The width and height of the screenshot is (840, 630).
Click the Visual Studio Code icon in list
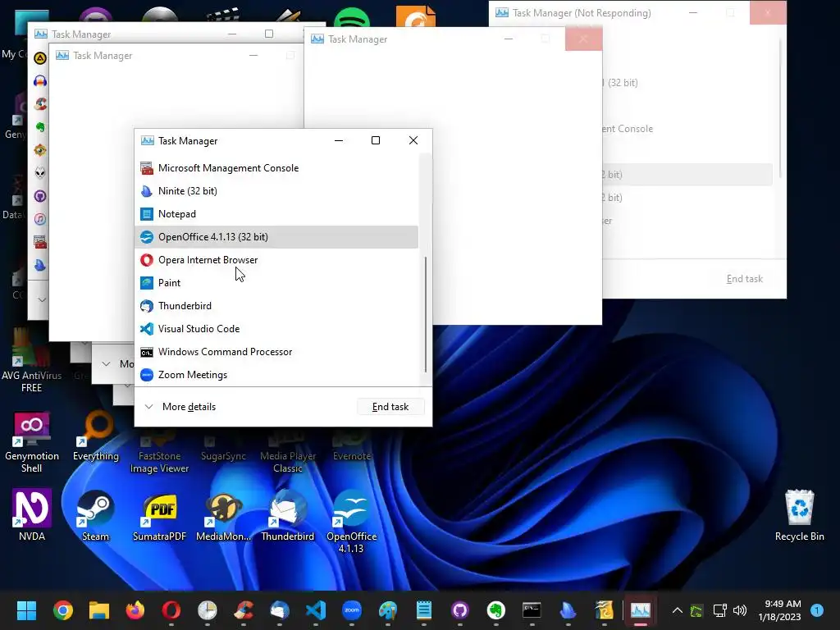[147, 329]
